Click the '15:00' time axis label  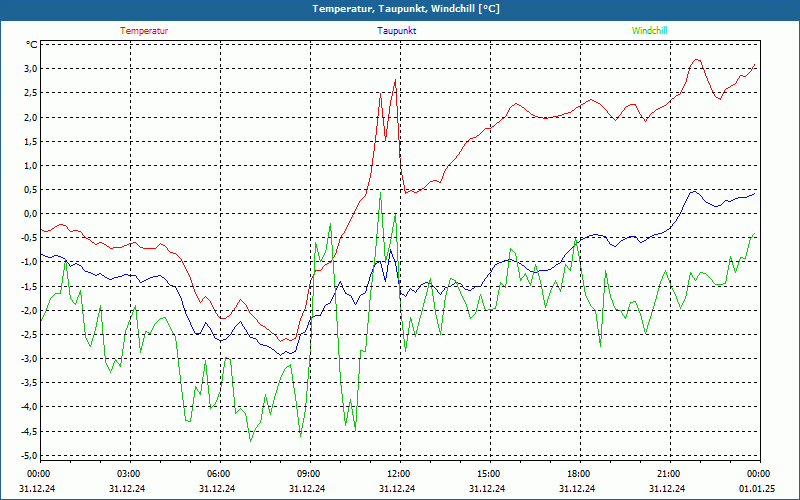click(x=488, y=474)
